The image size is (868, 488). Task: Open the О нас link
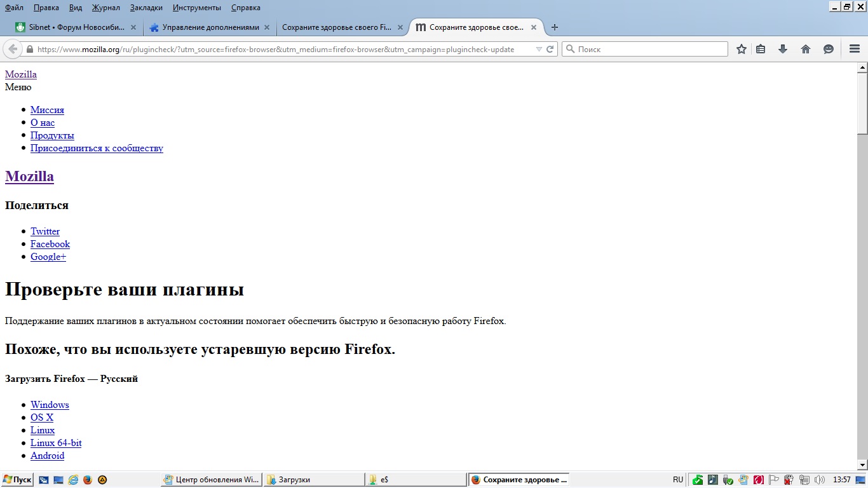(x=43, y=123)
